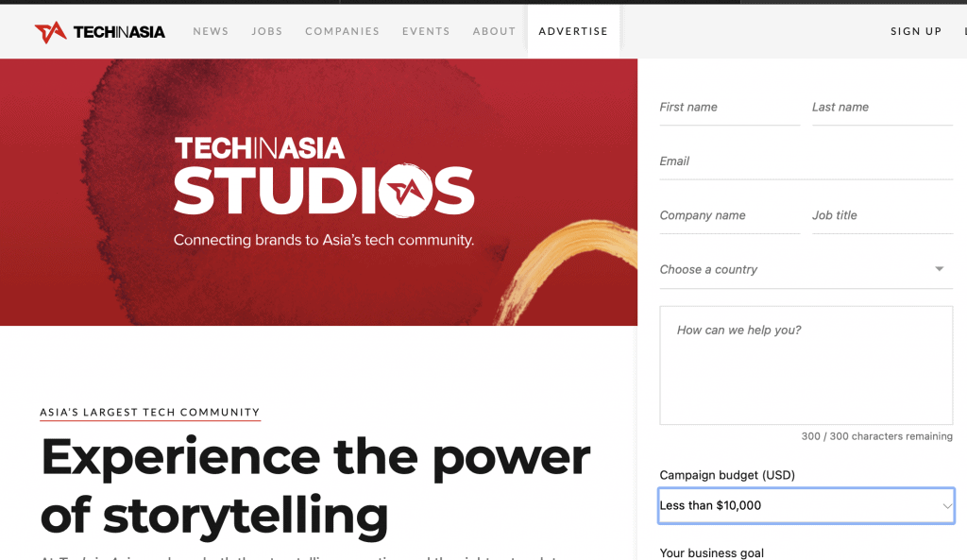967x560 pixels.
Task: Select the Advertise tab
Action: 573,31
